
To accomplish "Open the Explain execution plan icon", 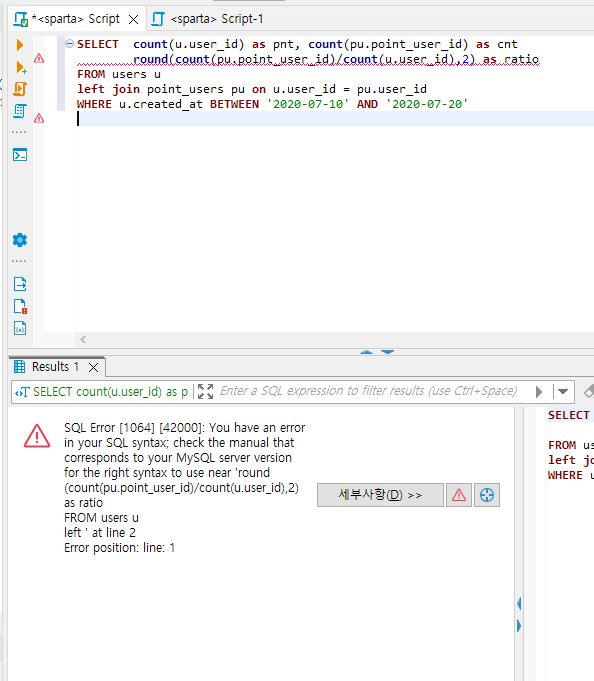I will 20,111.
